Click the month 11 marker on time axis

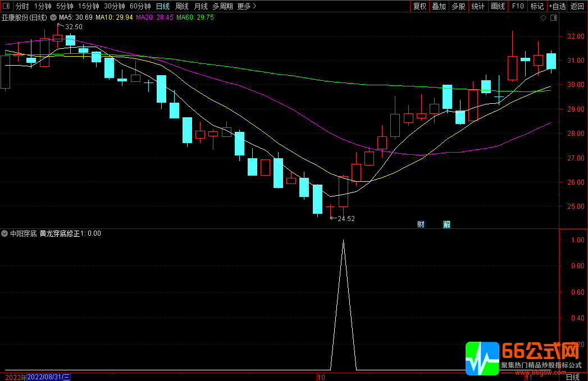(528, 377)
